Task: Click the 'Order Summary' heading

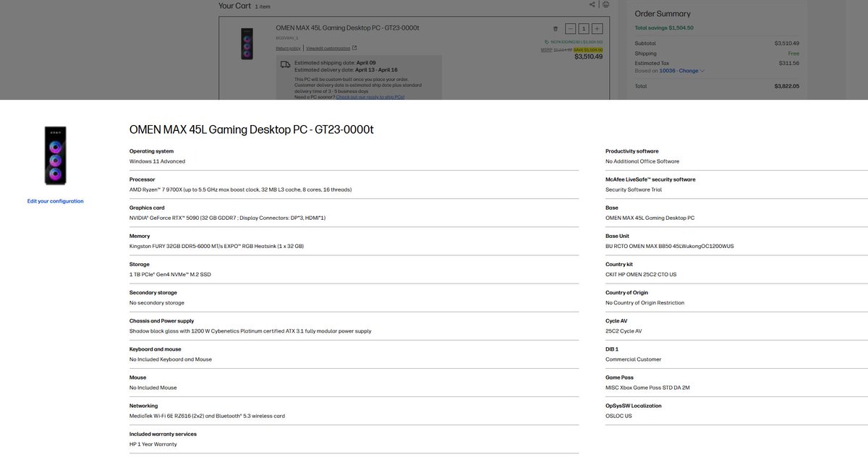Action: coord(663,13)
